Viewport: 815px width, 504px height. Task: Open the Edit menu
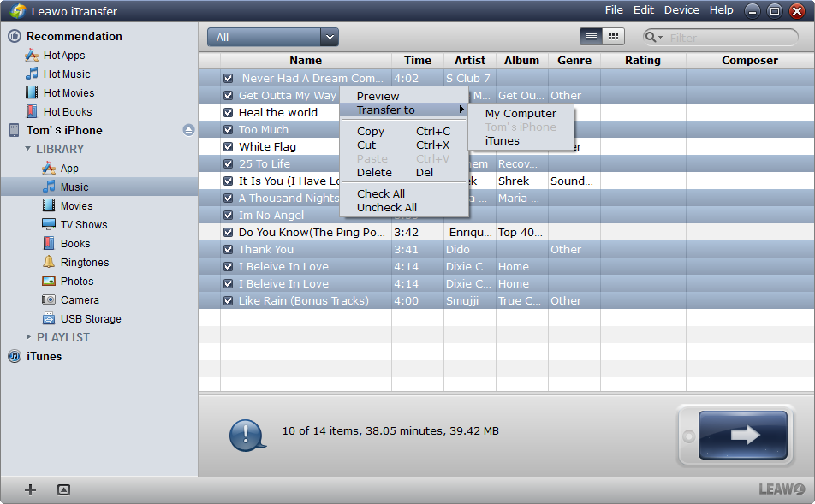(x=644, y=10)
